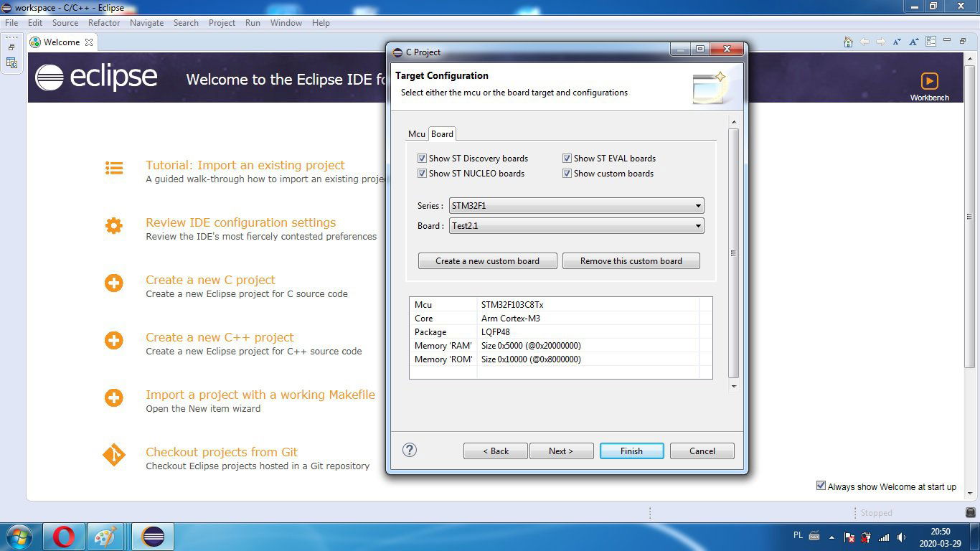Click the network signal icon in system tray
Image resolution: width=980 pixels, height=551 pixels.
click(x=884, y=537)
